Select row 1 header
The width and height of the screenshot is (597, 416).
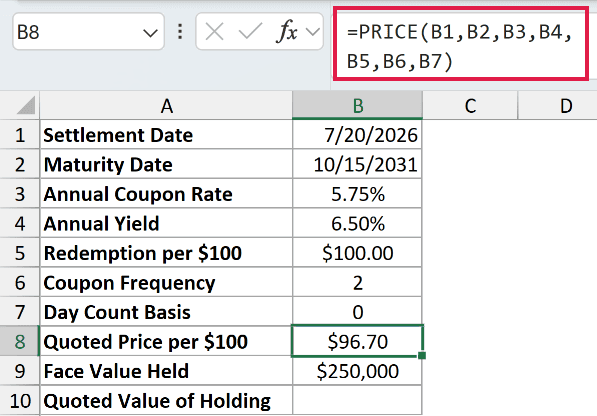pyautogui.click(x=20, y=135)
